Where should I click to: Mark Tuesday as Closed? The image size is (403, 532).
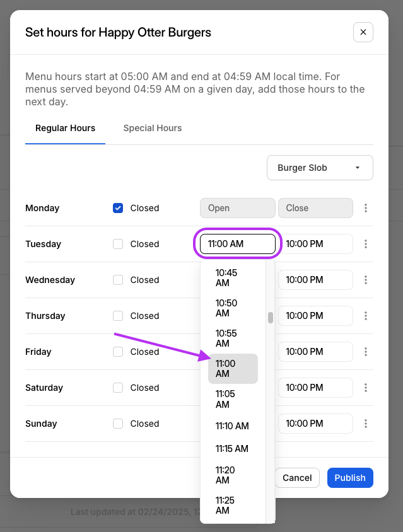click(118, 244)
